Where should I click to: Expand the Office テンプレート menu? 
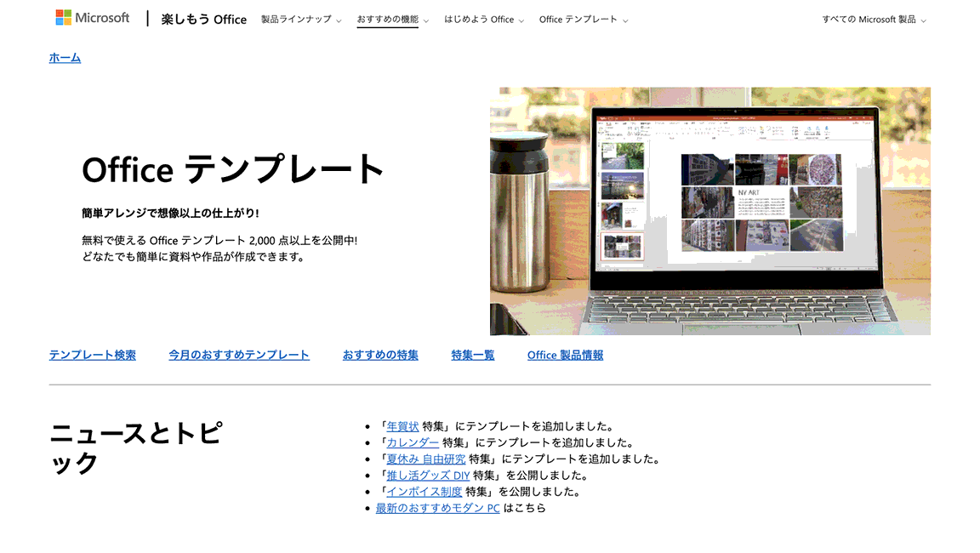click(x=583, y=20)
